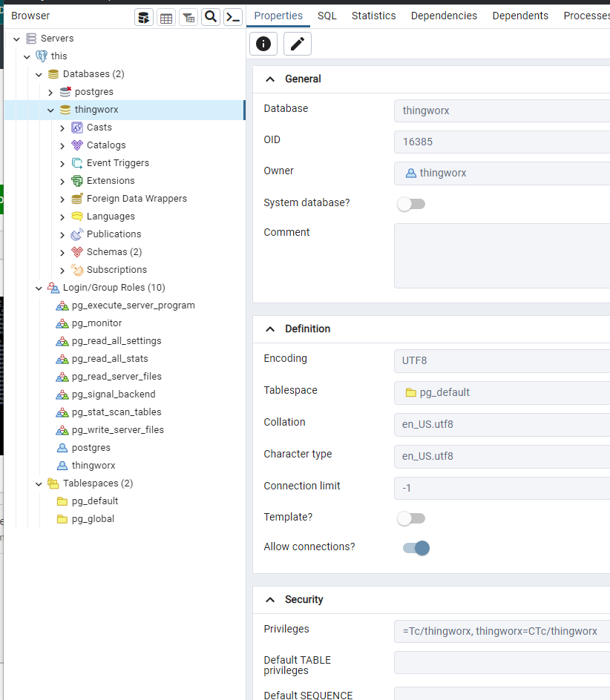Collapse the Login/Group Roles section

click(39, 287)
